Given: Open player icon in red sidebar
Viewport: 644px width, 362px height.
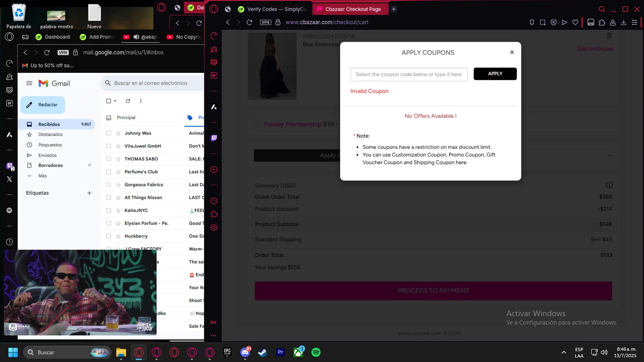Looking at the screenshot, I should [214, 169].
